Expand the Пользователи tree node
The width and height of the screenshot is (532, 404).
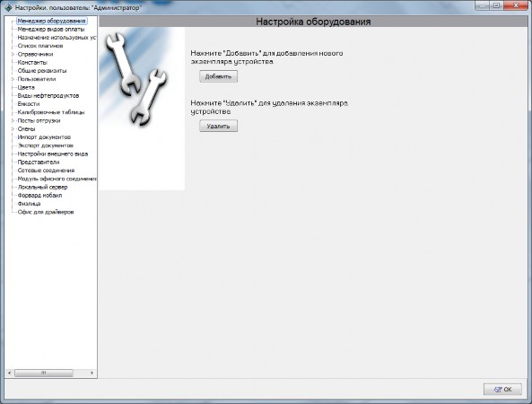[x=13, y=79]
